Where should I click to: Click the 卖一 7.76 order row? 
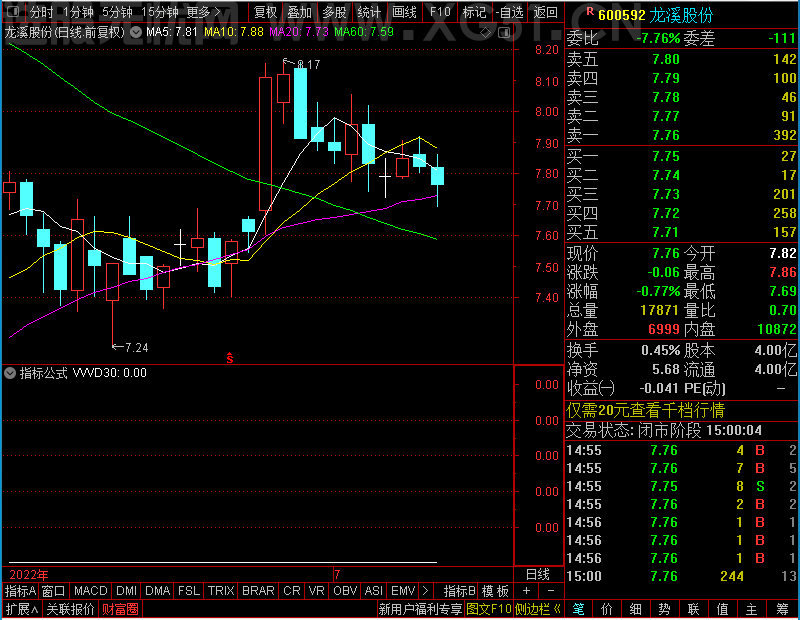682,135
